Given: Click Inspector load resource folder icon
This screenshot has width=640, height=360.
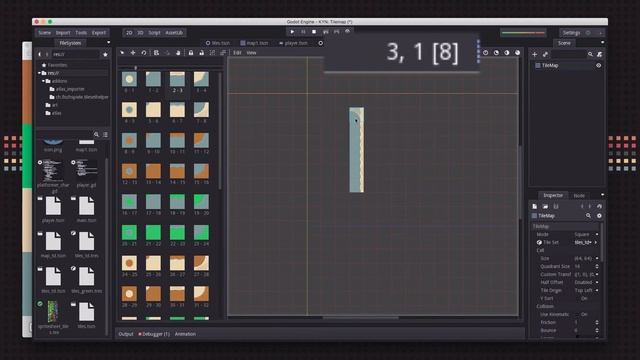Looking at the screenshot, I should tap(545, 207).
